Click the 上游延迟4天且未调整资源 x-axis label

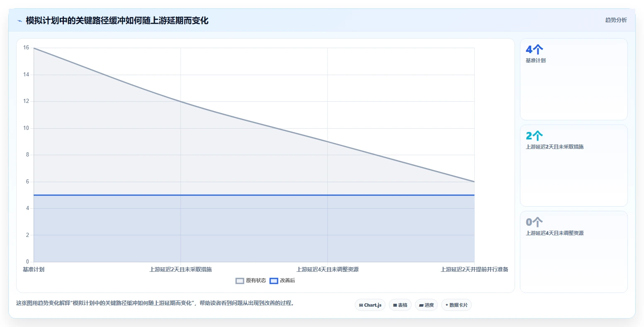pos(327,269)
